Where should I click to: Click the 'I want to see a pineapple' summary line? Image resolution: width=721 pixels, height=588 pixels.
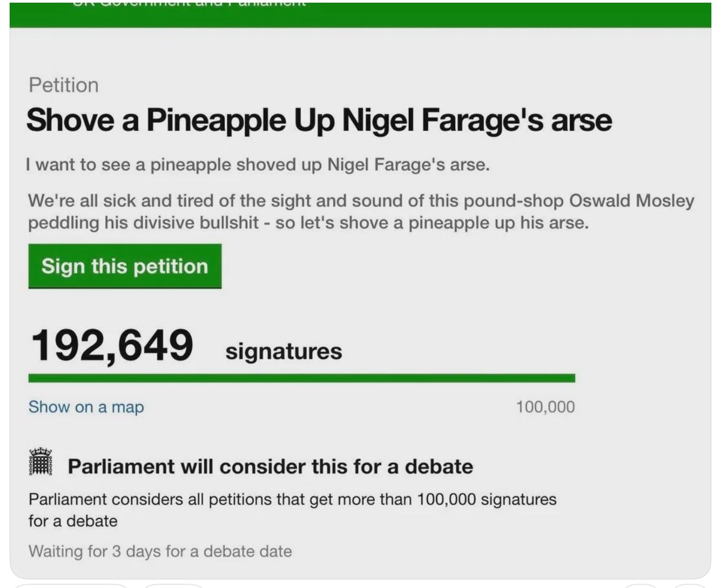point(258,164)
